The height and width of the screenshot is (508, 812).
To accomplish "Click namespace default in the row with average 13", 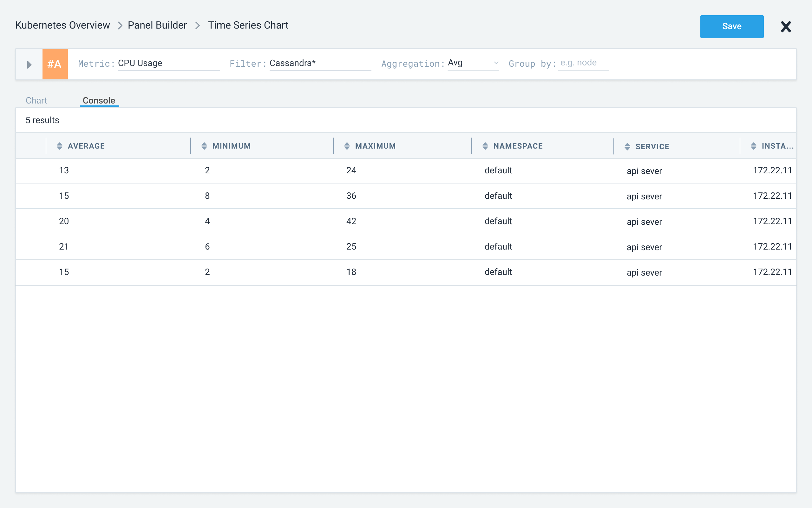I will tap(498, 170).
